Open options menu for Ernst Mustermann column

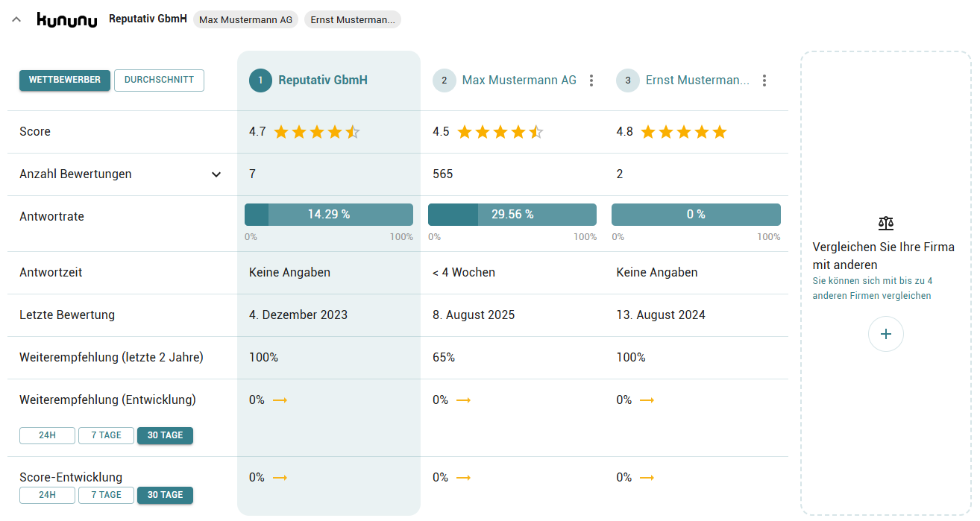click(764, 80)
